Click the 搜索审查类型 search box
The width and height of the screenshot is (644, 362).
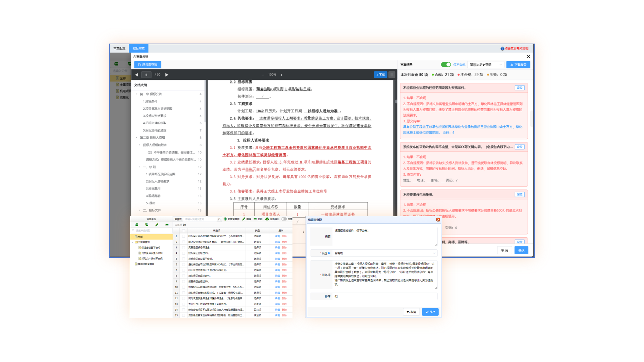pyautogui.click(x=152, y=231)
